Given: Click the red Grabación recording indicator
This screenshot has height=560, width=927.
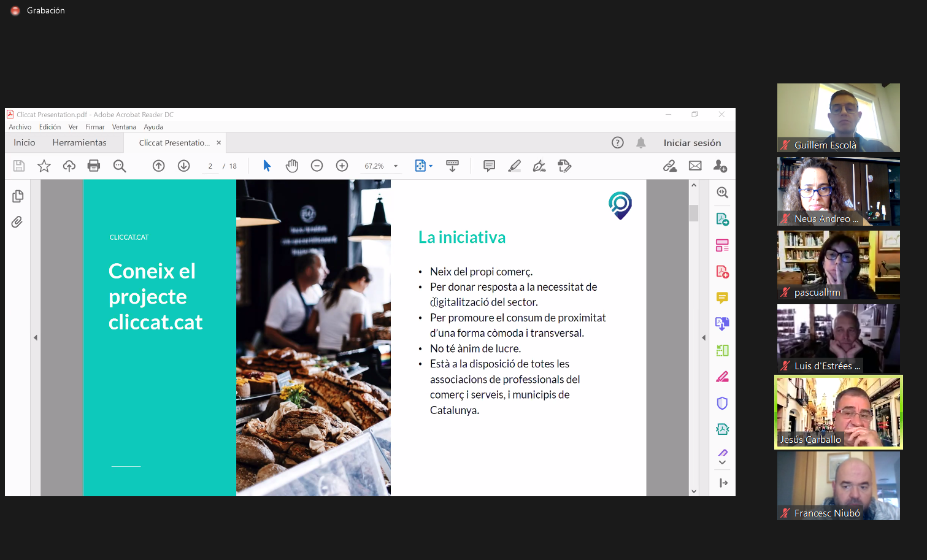Looking at the screenshot, I should pos(15,10).
